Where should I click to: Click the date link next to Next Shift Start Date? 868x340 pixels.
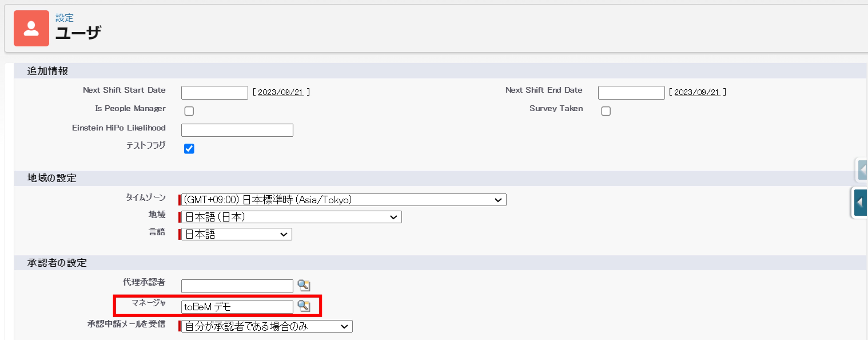click(x=281, y=92)
